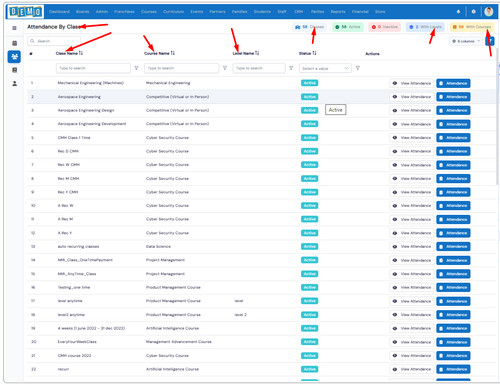Click Attendance button for Aerospace Engineering Development
The height and width of the screenshot is (385, 500).
tap(453, 124)
